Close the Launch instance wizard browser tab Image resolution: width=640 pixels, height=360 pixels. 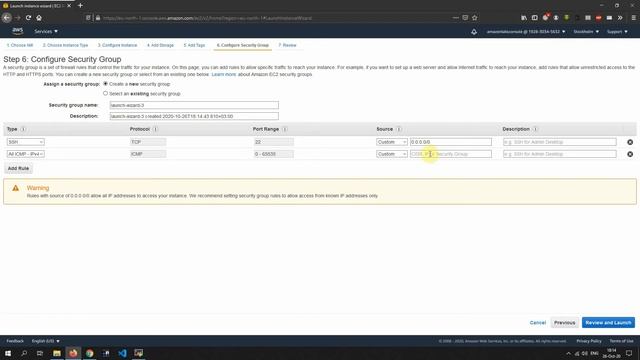[x=69, y=6]
